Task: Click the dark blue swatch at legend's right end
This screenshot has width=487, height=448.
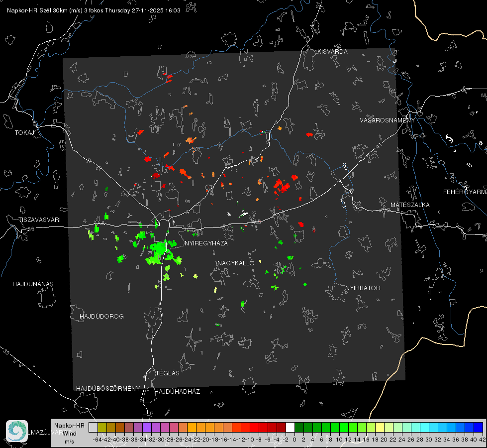Action: (x=479, y=428)
